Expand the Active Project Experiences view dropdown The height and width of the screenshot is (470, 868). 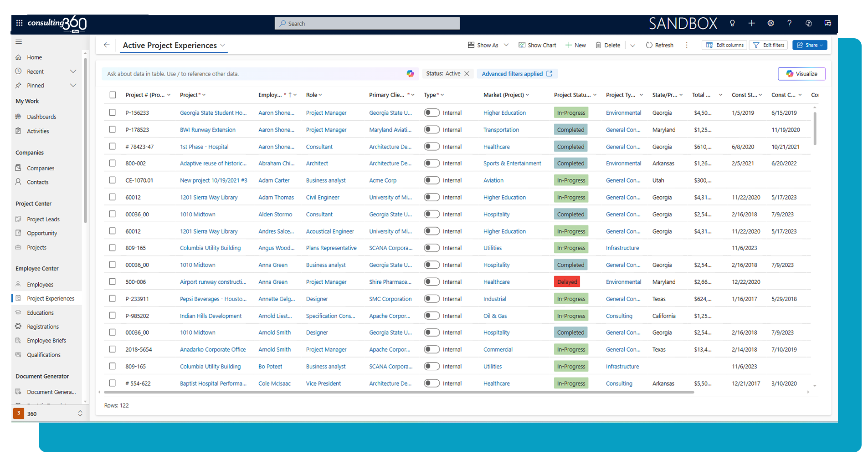pos(223,46)
